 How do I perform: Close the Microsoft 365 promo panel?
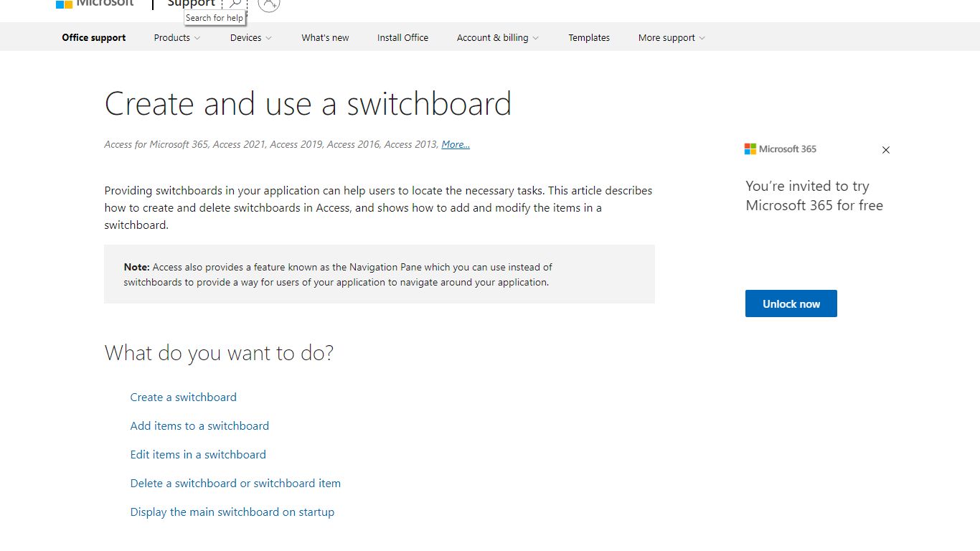click(x=886, y=150)
